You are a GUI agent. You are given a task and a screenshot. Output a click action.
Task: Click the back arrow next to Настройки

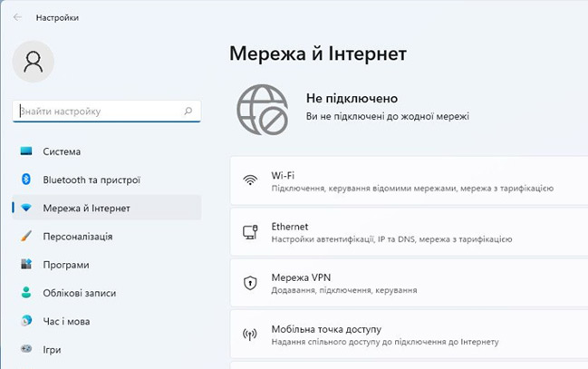click(x=17, y=17)
